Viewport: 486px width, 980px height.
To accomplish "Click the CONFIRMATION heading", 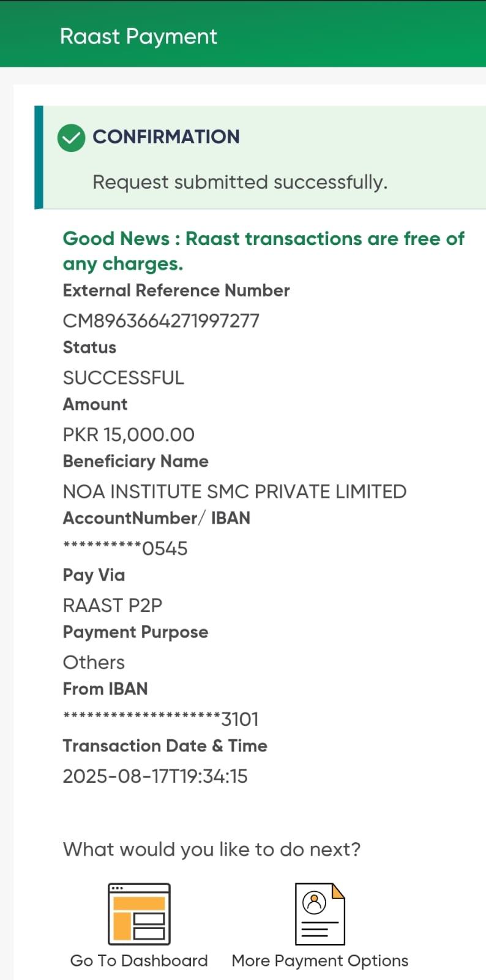I will tap(166, 137).
